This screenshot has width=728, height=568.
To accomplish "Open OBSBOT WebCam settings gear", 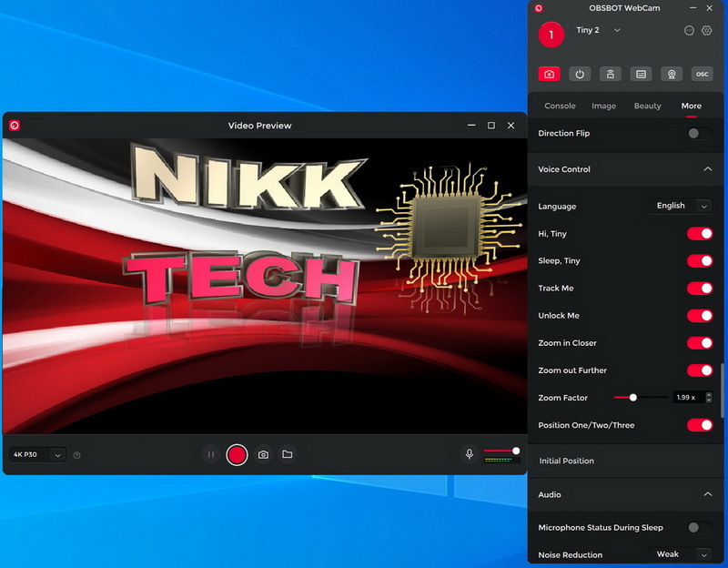I will (x=707, y=31).
